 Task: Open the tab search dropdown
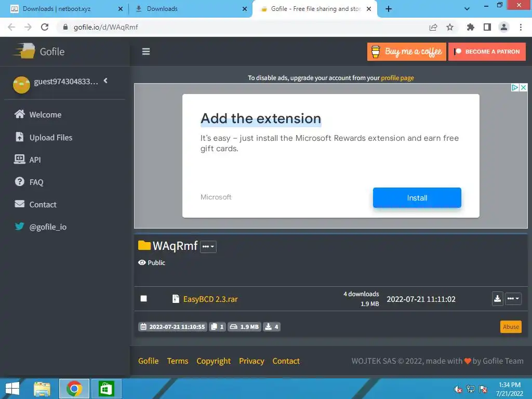coord(467,9)
